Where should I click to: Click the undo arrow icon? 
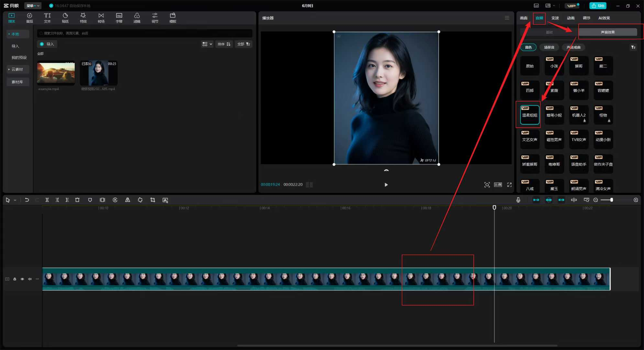click(x=27, y=200)
